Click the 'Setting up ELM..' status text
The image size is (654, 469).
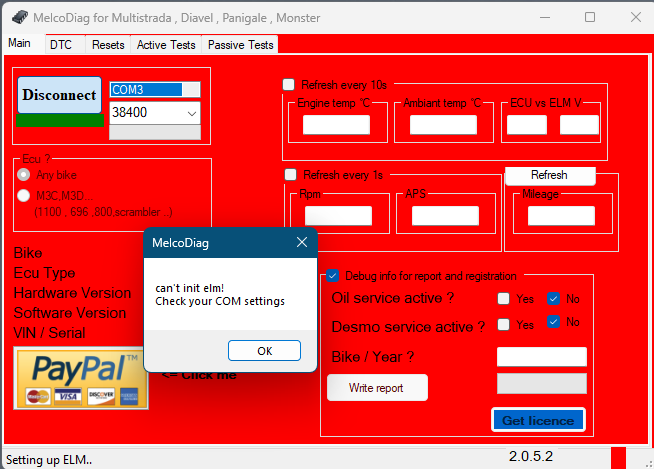coord(49,460)
